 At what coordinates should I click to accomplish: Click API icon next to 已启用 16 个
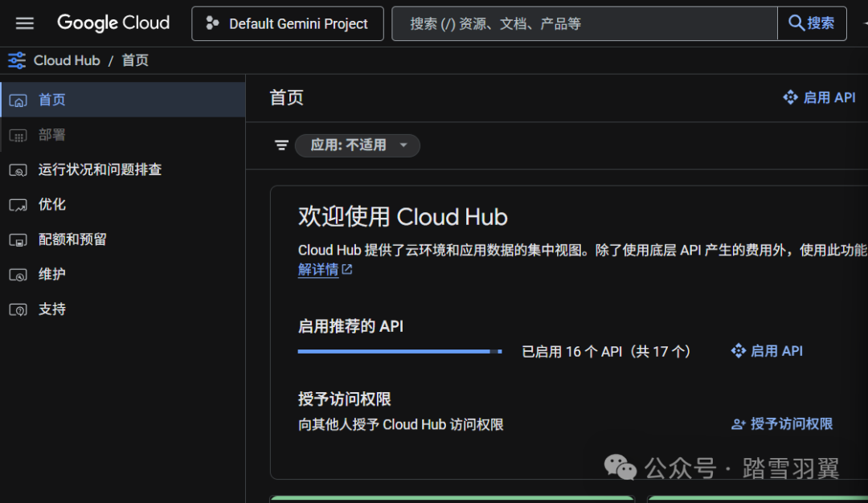click(739, 351)
